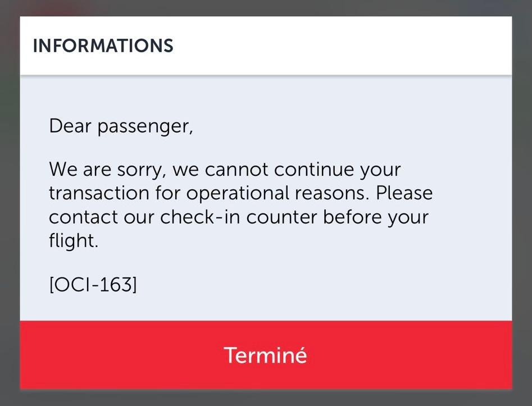Acknowledge the error via the Terminé button

coord(266,355)
